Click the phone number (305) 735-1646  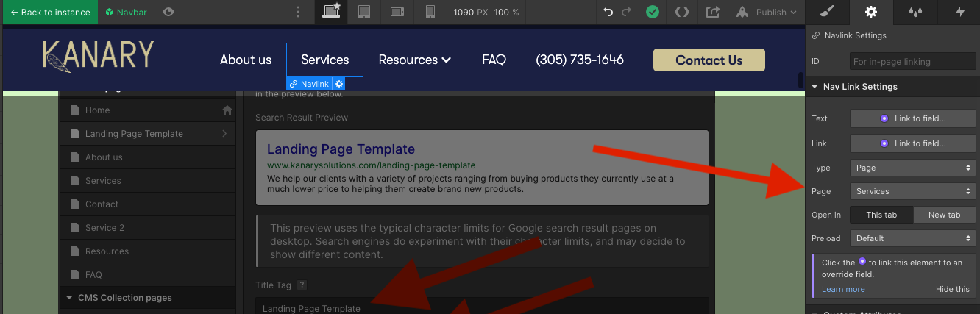point(580,60)
